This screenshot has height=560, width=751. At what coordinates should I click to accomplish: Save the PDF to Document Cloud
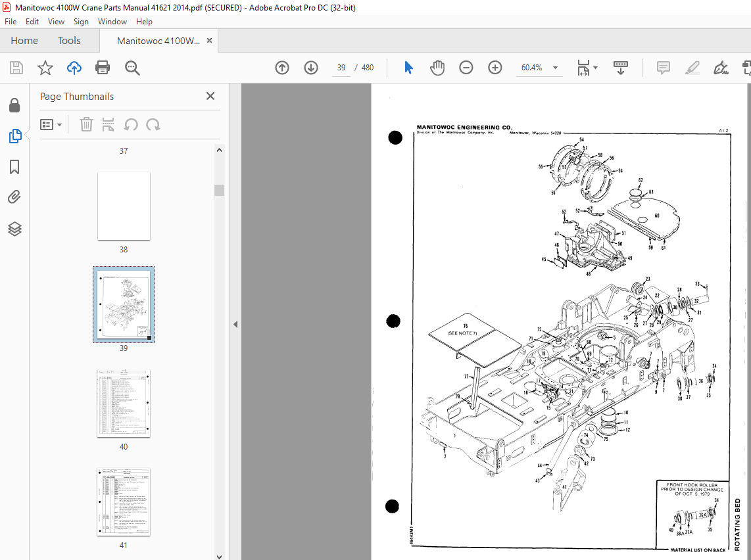click(x=74, y=67)
